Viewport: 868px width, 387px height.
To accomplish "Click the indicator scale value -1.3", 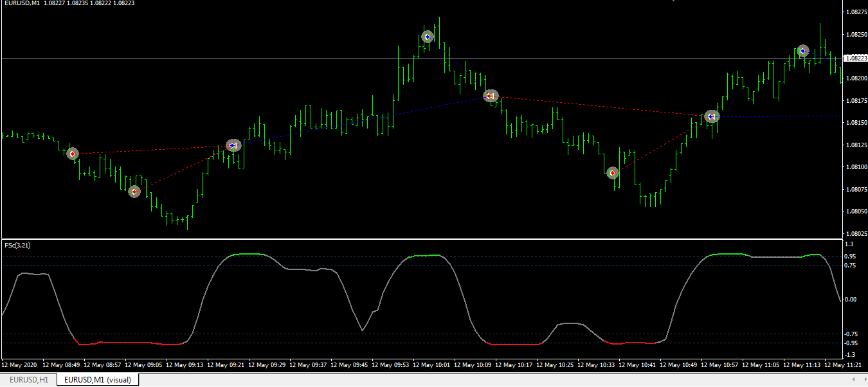I will [850, 355].
